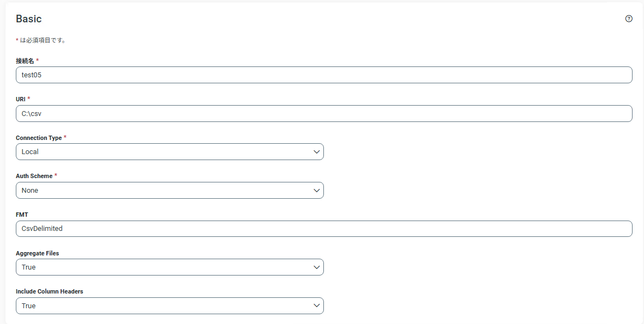The width and height of the screenshot is (644, 324).
Task: Click the chevron arrow of Connection Type
Action: 317,152
